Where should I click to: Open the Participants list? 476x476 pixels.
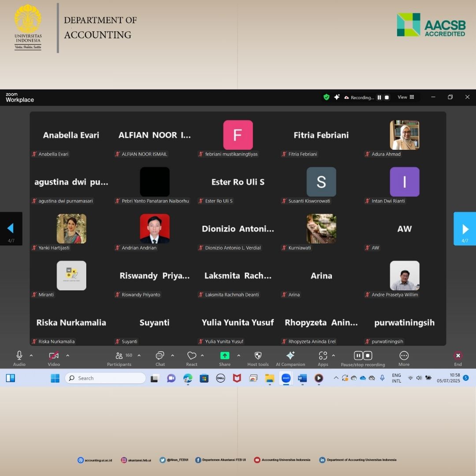click(x=119, y=356)
